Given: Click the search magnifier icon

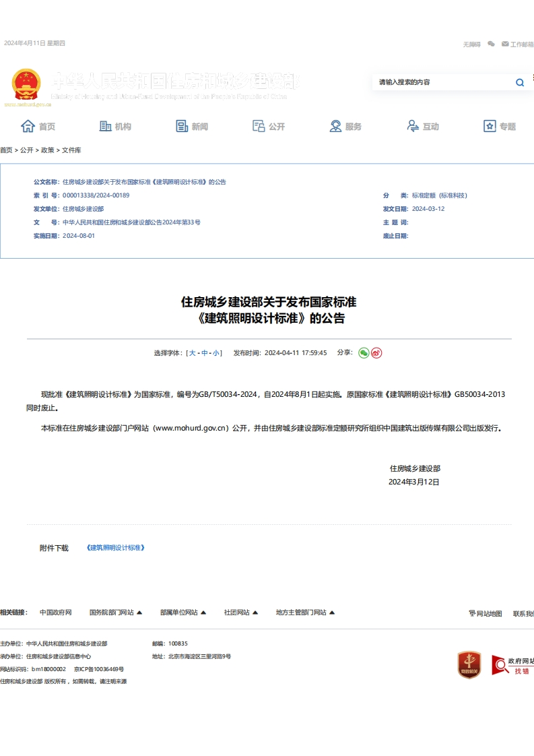Looking at the screenshot, I should (x=519, y=83).
